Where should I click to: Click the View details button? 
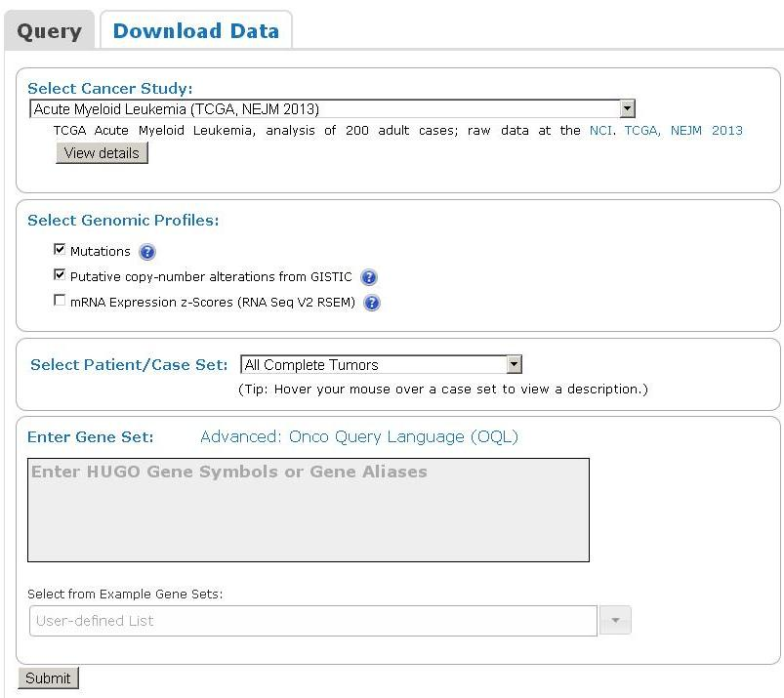[x=102, y=153]
